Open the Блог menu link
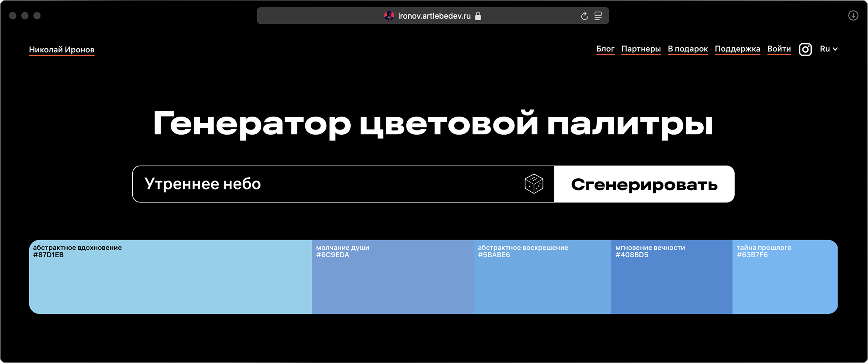This screenshot has height=363, width=868. pos(605,49)
